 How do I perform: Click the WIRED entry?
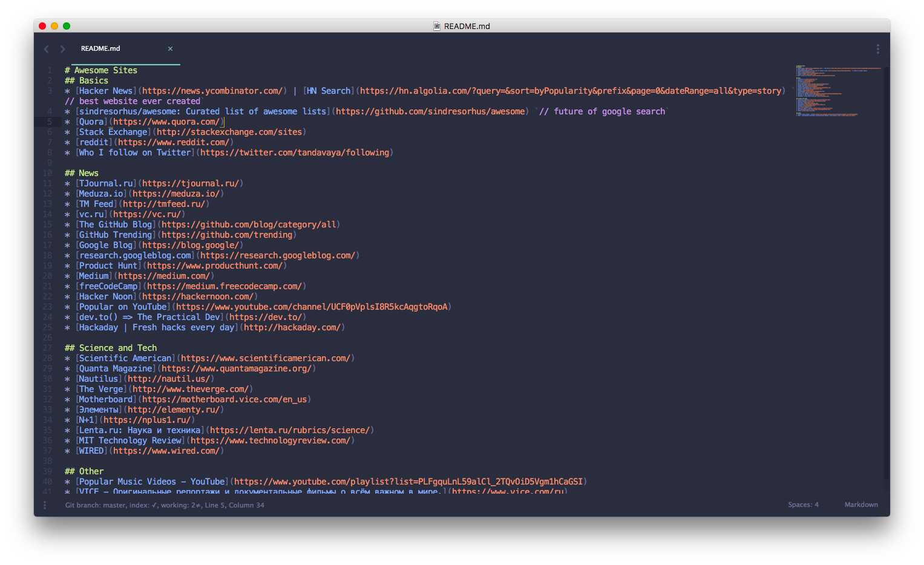(x=144, y=451)
